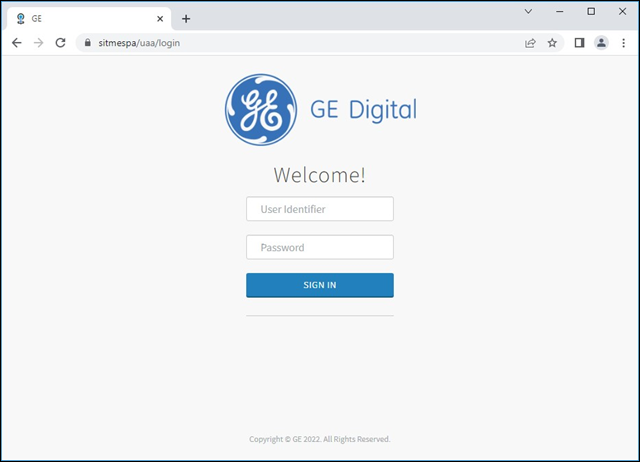Open a new browser tab
This screenshot has width=640, height=462.
pos(186,19)
